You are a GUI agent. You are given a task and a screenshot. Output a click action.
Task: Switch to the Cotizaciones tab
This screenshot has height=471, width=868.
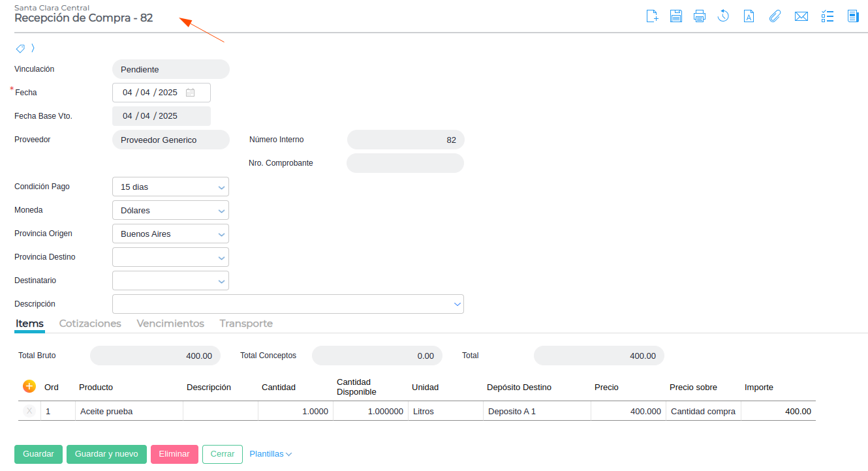pyautogui.click(x=90, y=324)
